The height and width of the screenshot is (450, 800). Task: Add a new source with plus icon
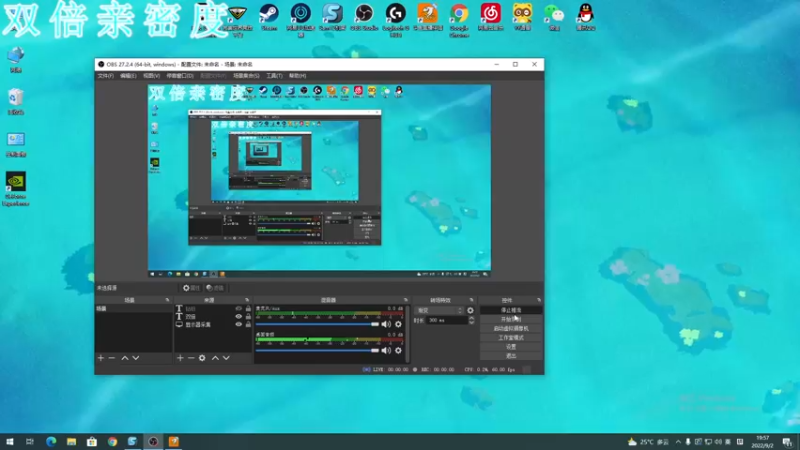coord(180,358)
